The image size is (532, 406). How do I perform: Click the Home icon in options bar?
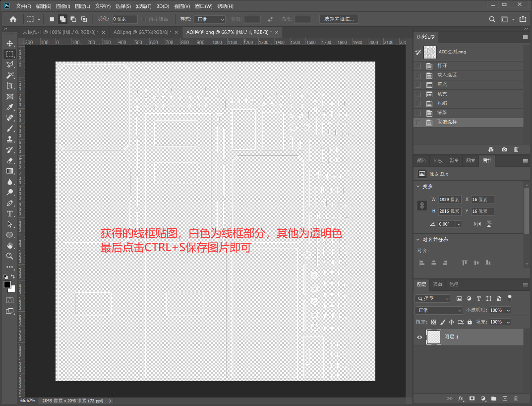tap(13, 19)
